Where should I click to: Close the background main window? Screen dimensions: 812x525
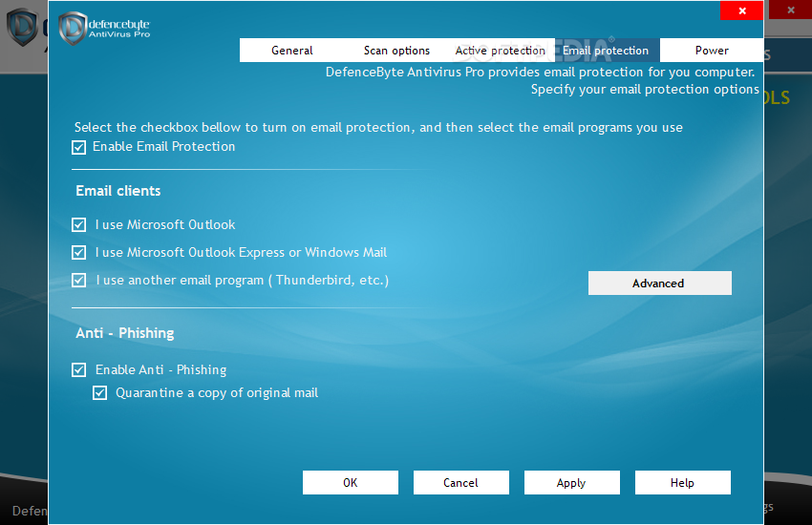coord(790,10)
